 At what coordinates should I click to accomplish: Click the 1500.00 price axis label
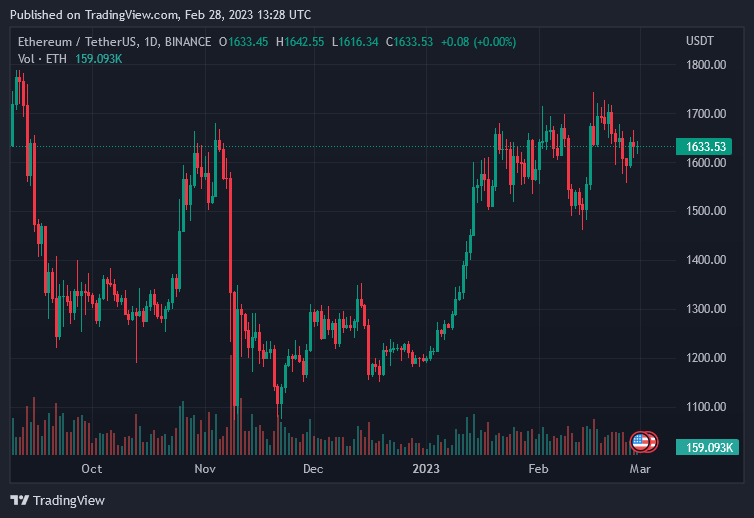click(x=705, y=211)
